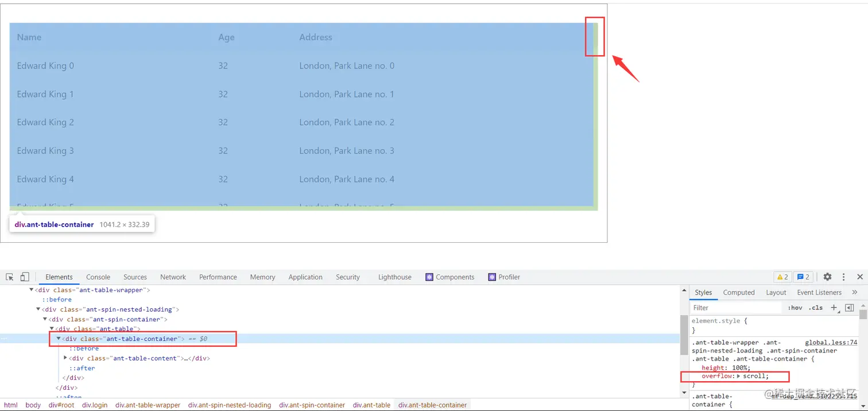
Task: Open the global.less:74 stylesheet link
Action: click(831, 342)
